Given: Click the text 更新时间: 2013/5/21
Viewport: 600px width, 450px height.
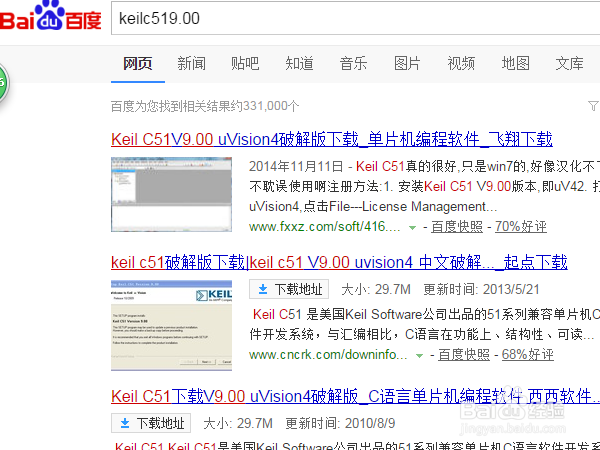Looking at the screenshot, I should 481,289.
